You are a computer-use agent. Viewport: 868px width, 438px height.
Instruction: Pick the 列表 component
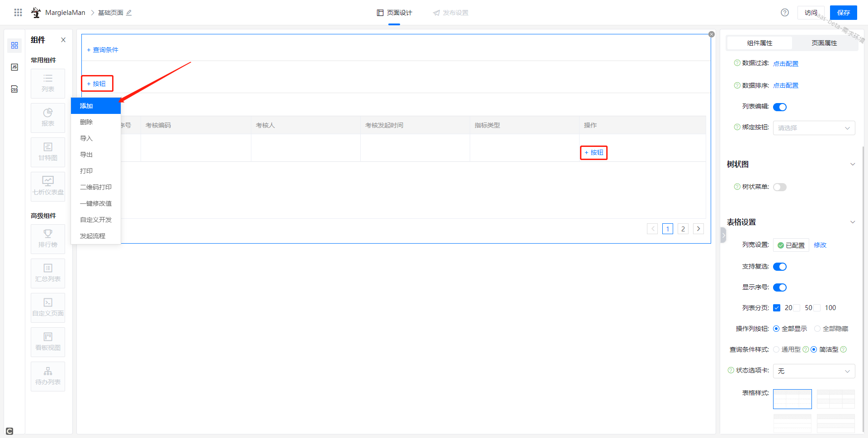[x=48, y=83]
